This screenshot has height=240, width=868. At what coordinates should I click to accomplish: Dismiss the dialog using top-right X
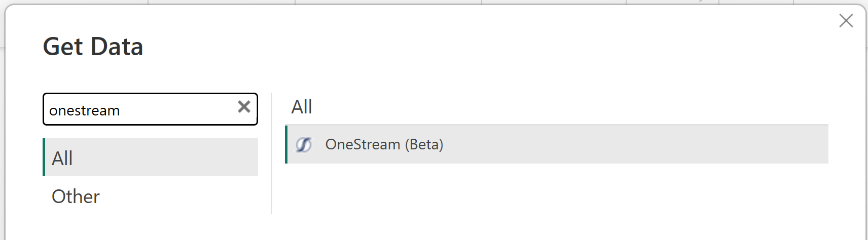[846, 21]
